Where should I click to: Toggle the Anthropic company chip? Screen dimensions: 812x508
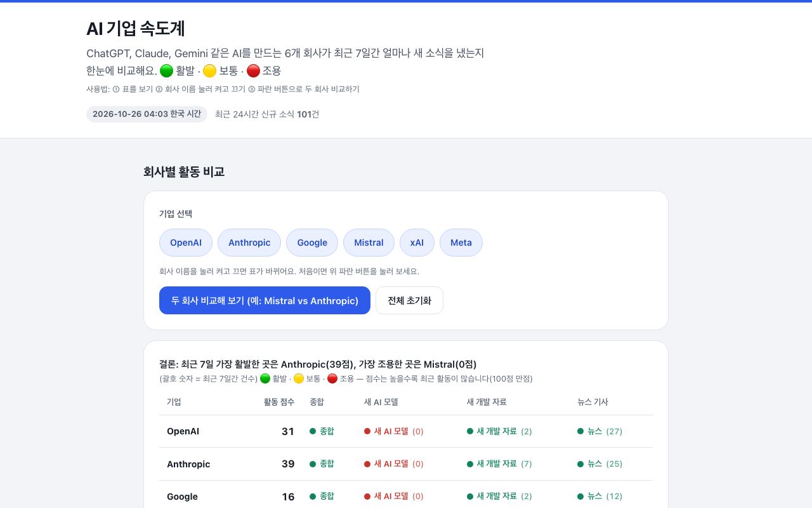pyautogui.click(x=249, y=243)
